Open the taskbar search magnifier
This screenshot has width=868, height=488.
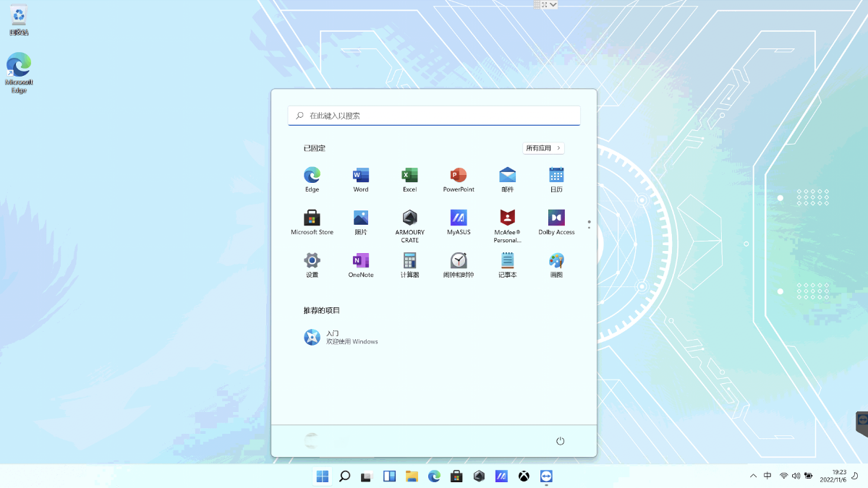coord(344,476)
